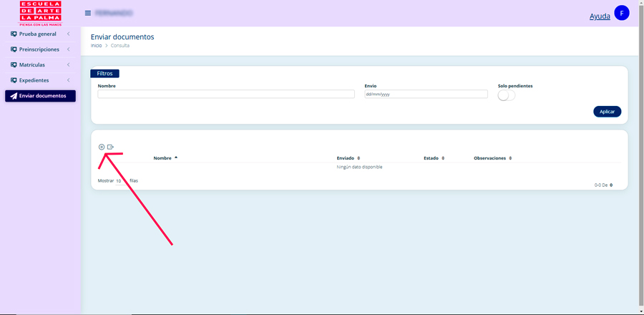Click the Prueba general menu icon
This screenshot has width=644, height=315.
pos(14,34)
